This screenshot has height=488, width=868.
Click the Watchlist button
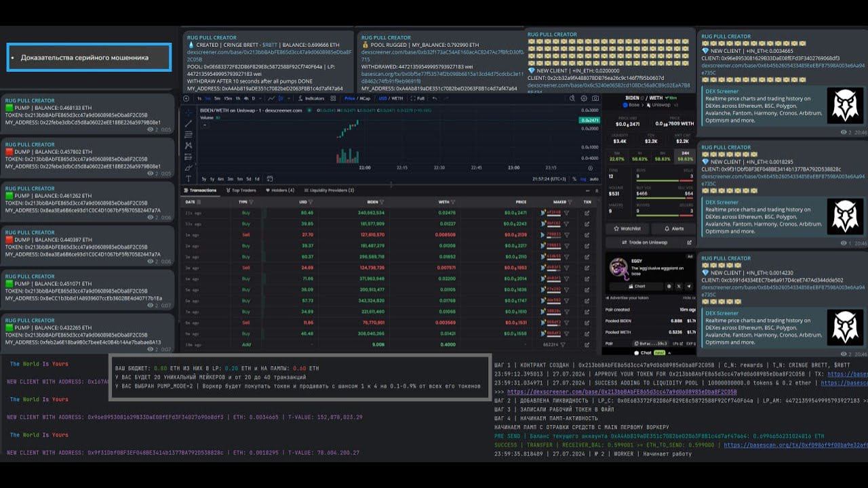(627, 228)
